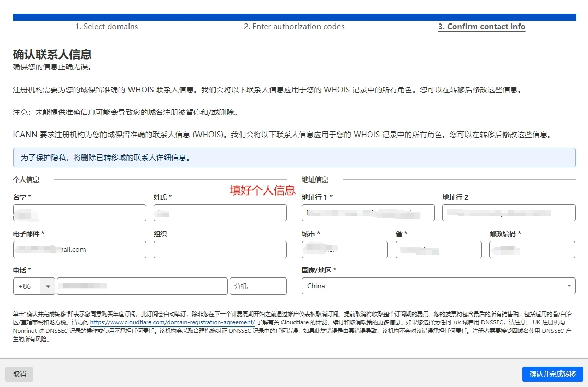588x387 pixels.
Task: Click the 个人信息 section label
Action: 26,179
